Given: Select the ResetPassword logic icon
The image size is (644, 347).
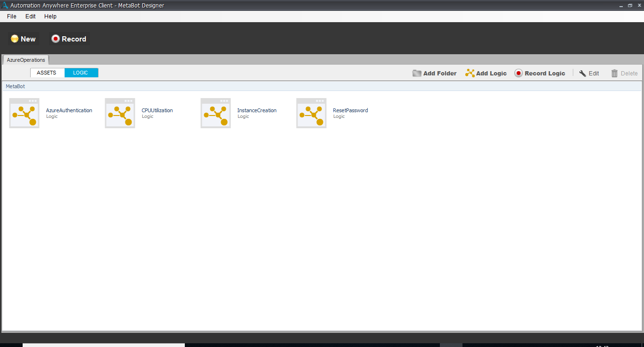Looking at the screenshot, I should [312, 113].
